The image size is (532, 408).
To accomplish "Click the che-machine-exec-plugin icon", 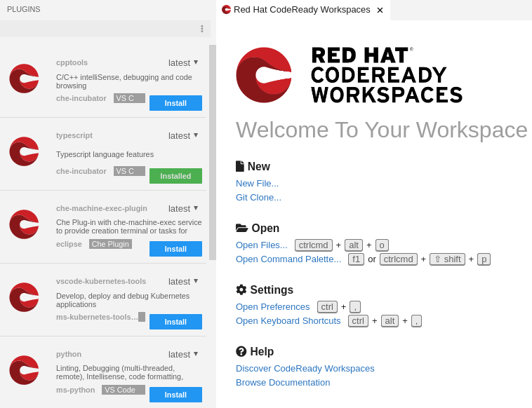I will pyautogui.click(x=24, y=224).
